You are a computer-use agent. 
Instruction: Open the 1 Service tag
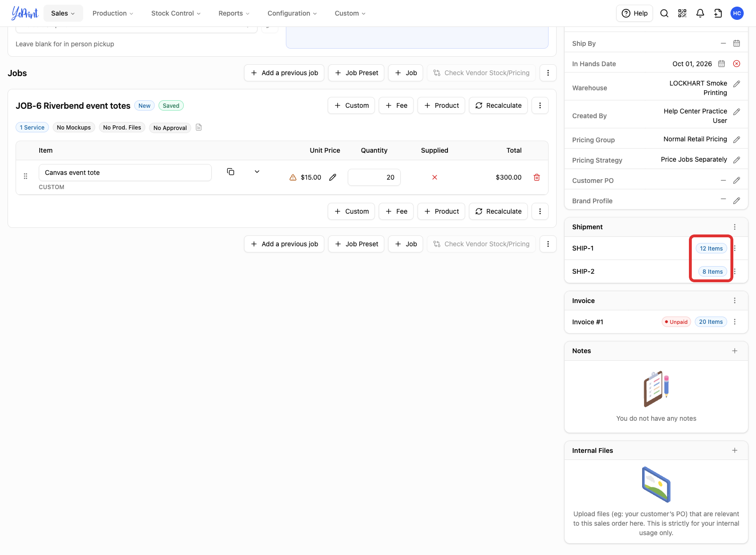tap(32, 128)
